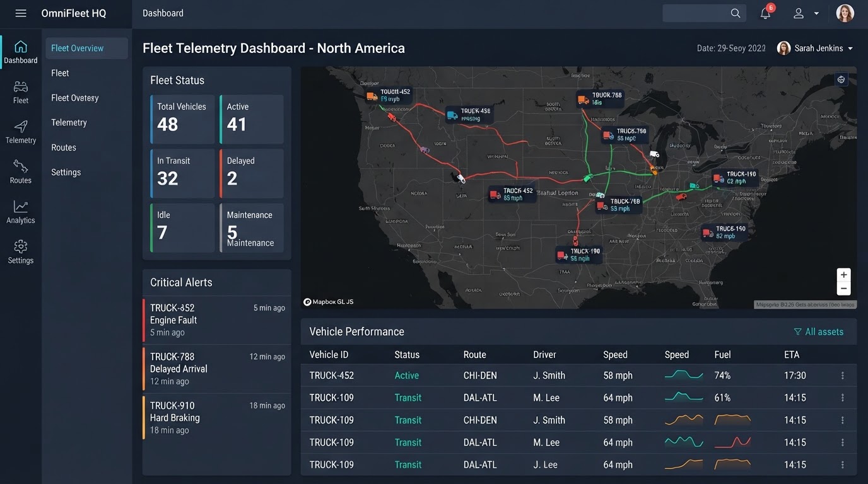The height and width of the screenshot is (484, 868).
Task: Open the Engine Fault critical alert
Action: [x=216, y=320]
